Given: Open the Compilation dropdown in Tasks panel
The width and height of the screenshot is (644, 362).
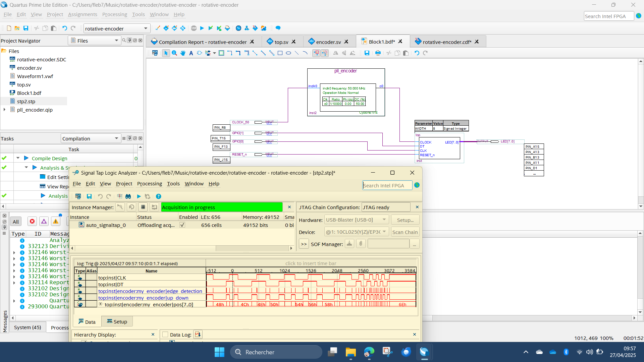Looking at the screenshot, I should (x=90, y=138).
